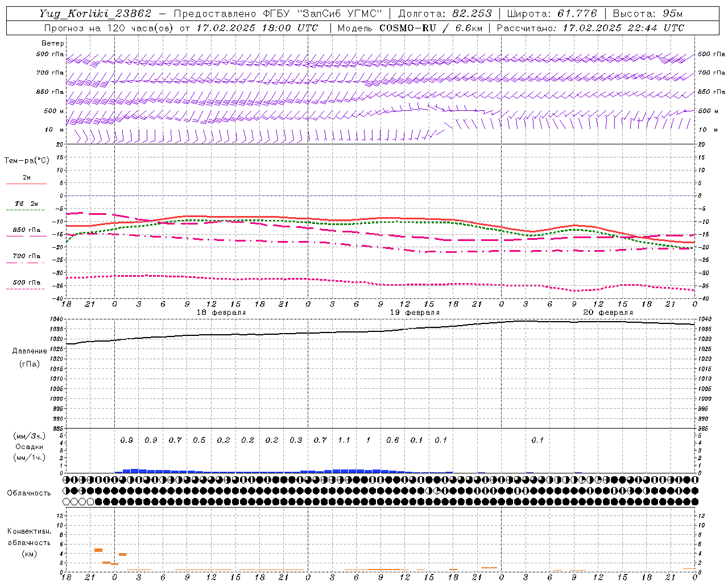Screen dimensions: 728x582
Task: Select the Тем-ра(°C) axis title
Action: point(27,161)
